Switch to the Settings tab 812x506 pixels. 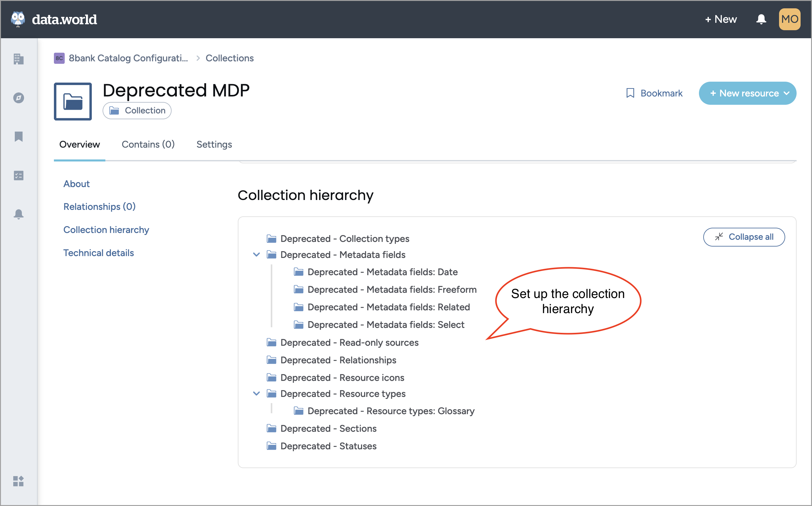[x=213, y=144]
